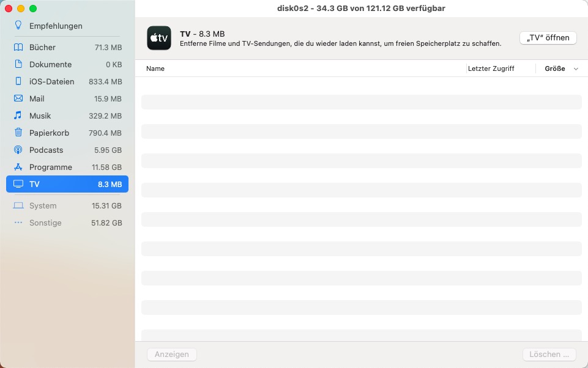Select the Podcasts category label

46,150
